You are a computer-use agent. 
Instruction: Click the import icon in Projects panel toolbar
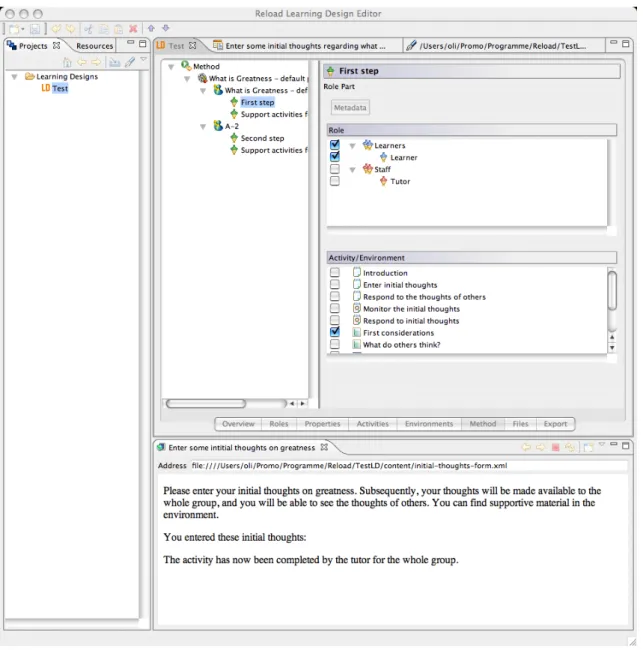(x=115, y=62)
